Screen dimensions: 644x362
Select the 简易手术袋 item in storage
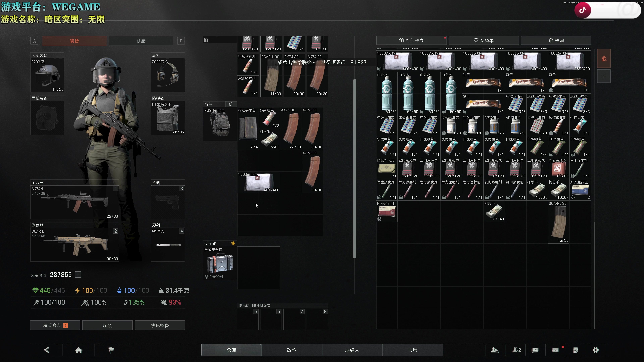387,168
